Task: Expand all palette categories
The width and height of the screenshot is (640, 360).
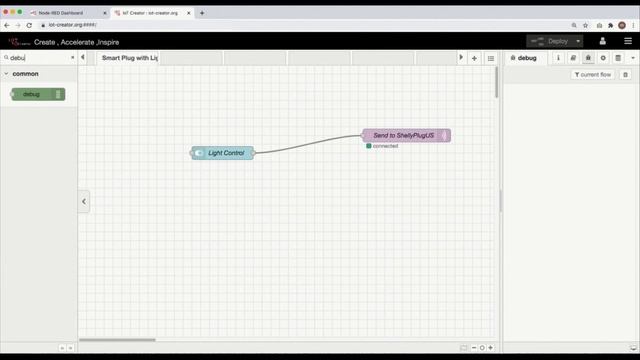Action: (70, 348)
